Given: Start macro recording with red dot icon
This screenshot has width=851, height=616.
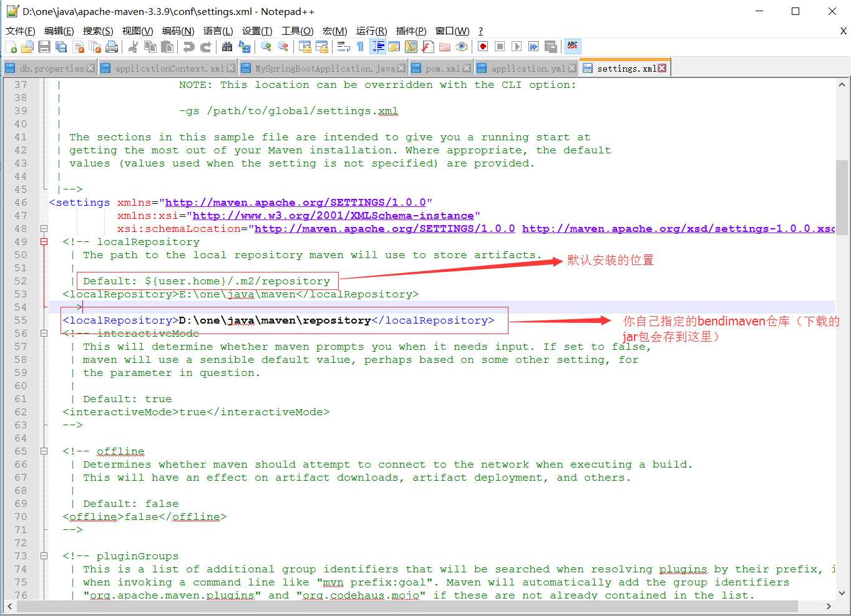Looking at the screenshot, I should pos(483,47).
